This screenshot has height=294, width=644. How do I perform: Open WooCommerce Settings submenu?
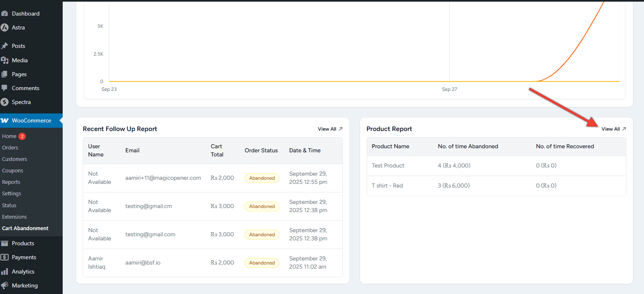pos(11,194)
